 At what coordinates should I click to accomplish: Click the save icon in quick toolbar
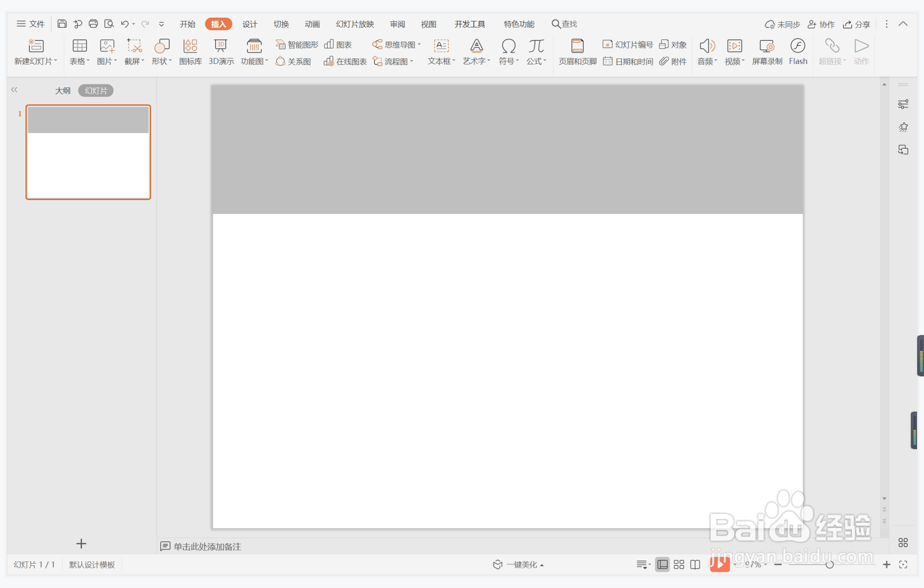click(x=62, y=24)
